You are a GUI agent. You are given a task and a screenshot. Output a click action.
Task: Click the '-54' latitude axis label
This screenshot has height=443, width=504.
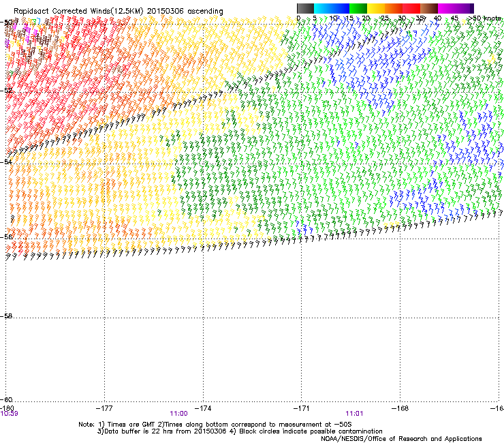pos(7,162)
